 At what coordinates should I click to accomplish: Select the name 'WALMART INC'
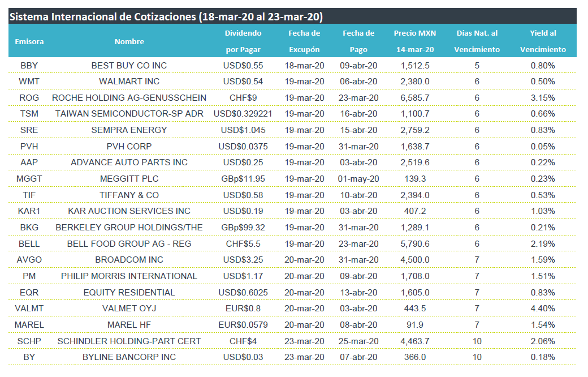(129, 82)
